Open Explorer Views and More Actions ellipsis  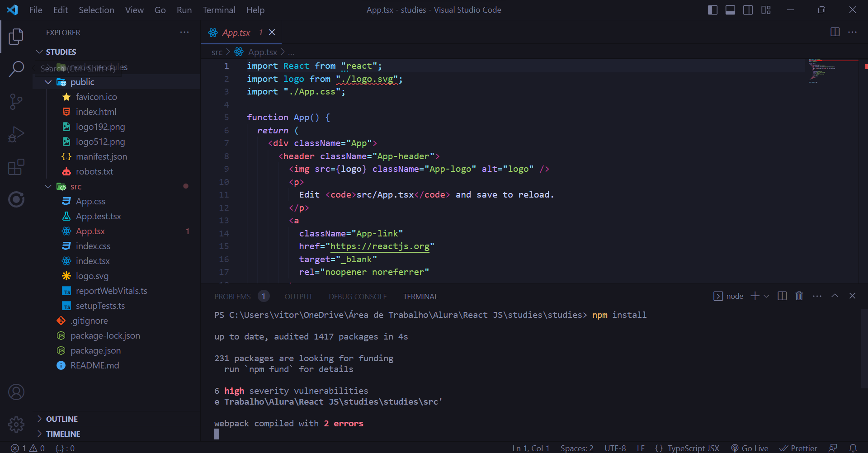[184, 32]
